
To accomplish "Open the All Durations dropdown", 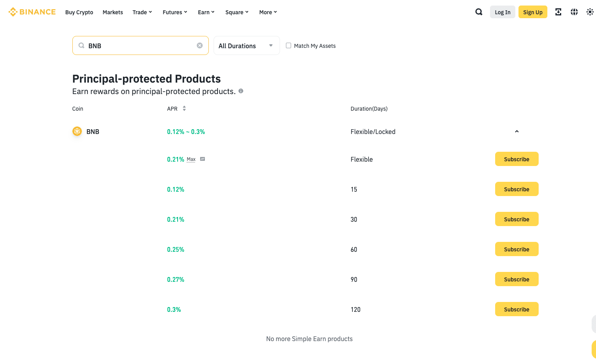I will tap(246, 45).
